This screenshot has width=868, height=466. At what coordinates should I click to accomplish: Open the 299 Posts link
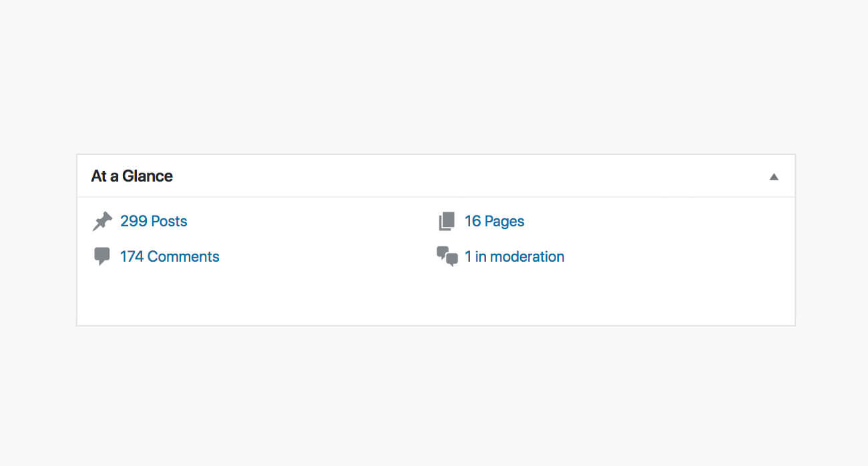coord(154,222)
